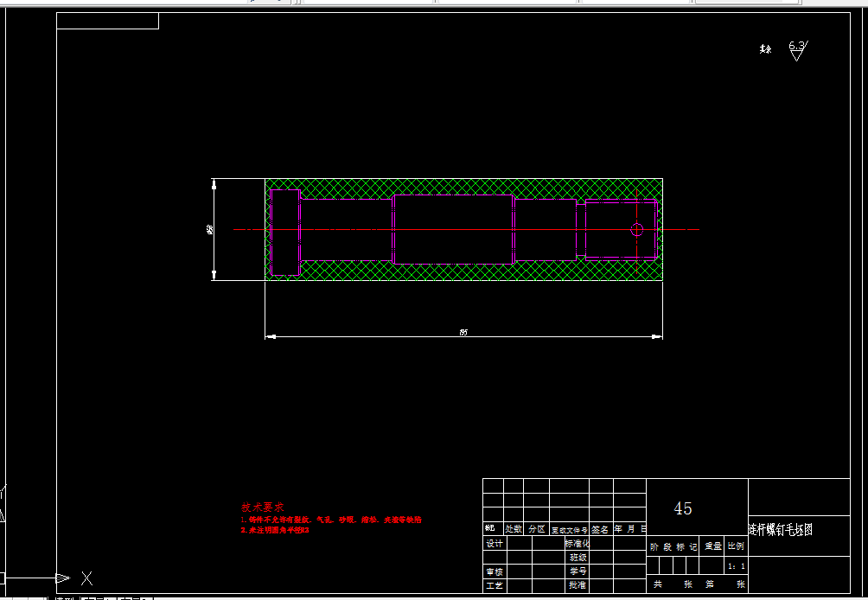Click the "处数" column header
868x600 pixels.
coord(514,528)
